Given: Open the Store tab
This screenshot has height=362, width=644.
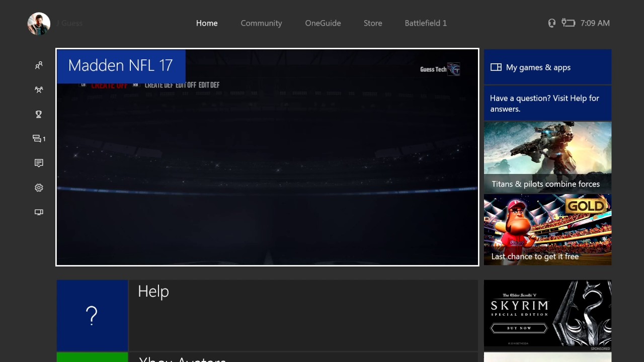Looking at the screenshot, I should tap(373, 23).
